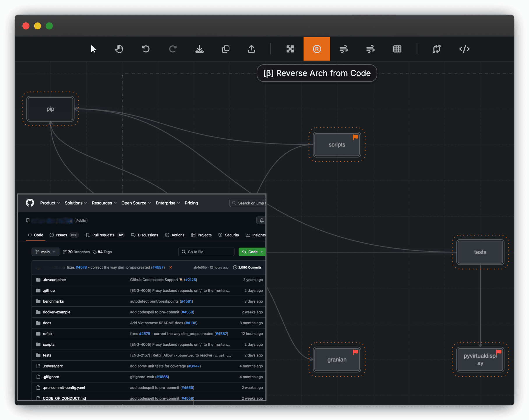
Task: Open the code view with the </> icon
Action: tap(464, 49)
